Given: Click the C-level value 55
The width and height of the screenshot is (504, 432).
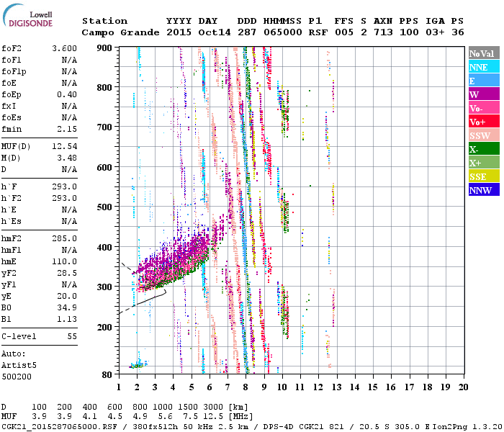Looking at the screenshot, I should click(72, 336).
